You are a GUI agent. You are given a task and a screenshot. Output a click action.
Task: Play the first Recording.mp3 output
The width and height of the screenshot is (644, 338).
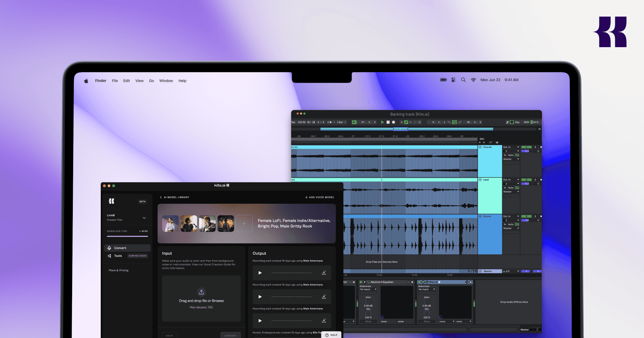pos(260,273)
